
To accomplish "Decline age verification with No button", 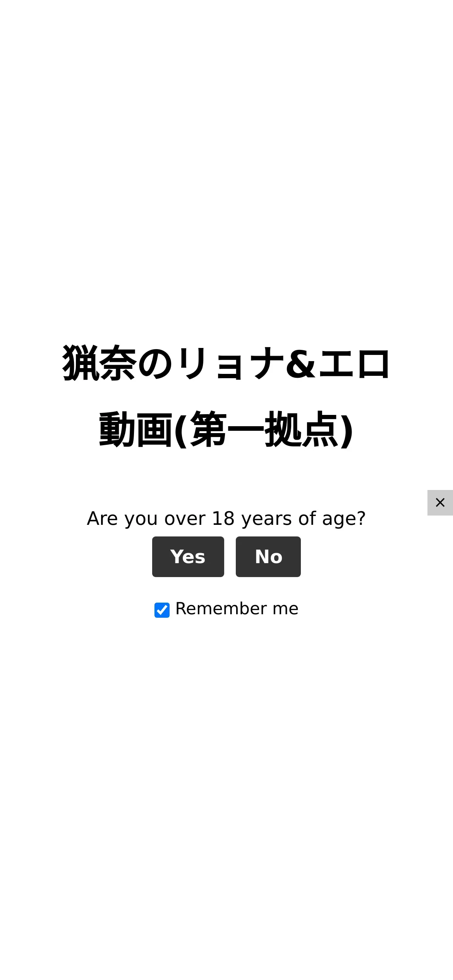I will tap(268, 557).
